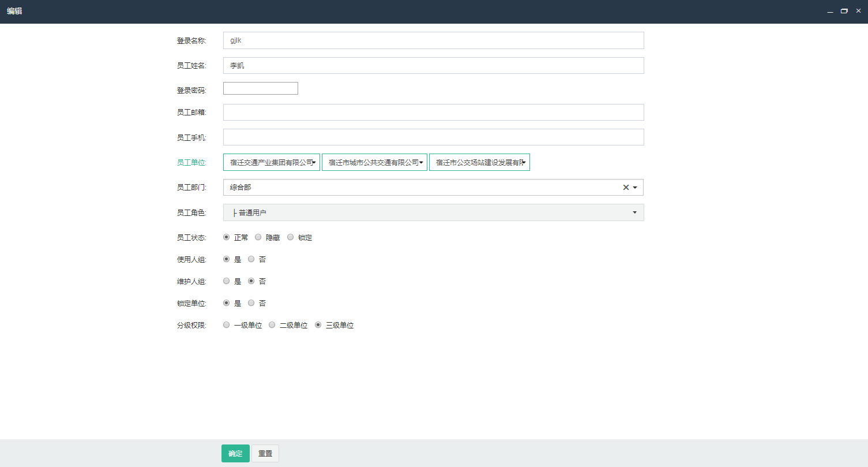Open 宿迁交通产业集团有限公司 unit dropdown
The image size is (868, 467).
(x=272, y=163)
